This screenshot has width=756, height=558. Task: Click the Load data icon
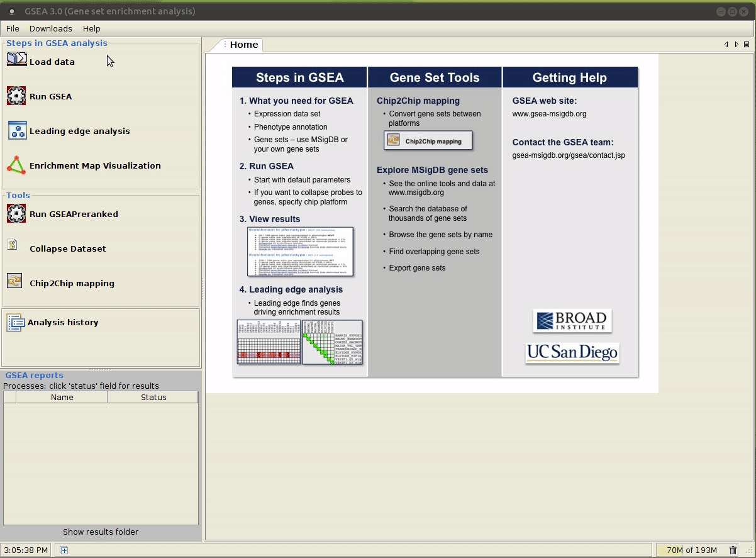(16, 60)
